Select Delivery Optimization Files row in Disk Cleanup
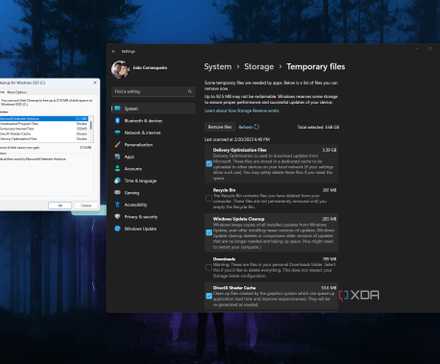This screenshot has width=440, height=364. [44, 139]
